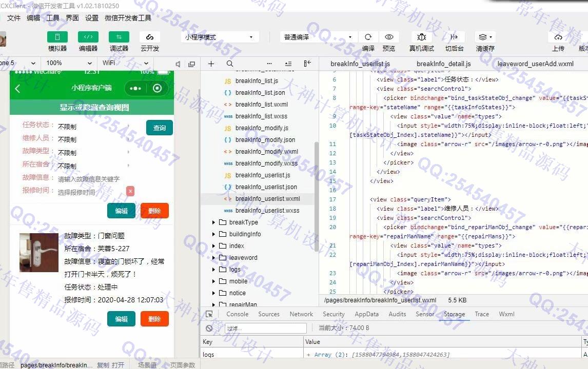The width and height of the screenshot is (588, 369).
Task: Toggle the Debugger (调试器) panel button
Action: point(119,37)
